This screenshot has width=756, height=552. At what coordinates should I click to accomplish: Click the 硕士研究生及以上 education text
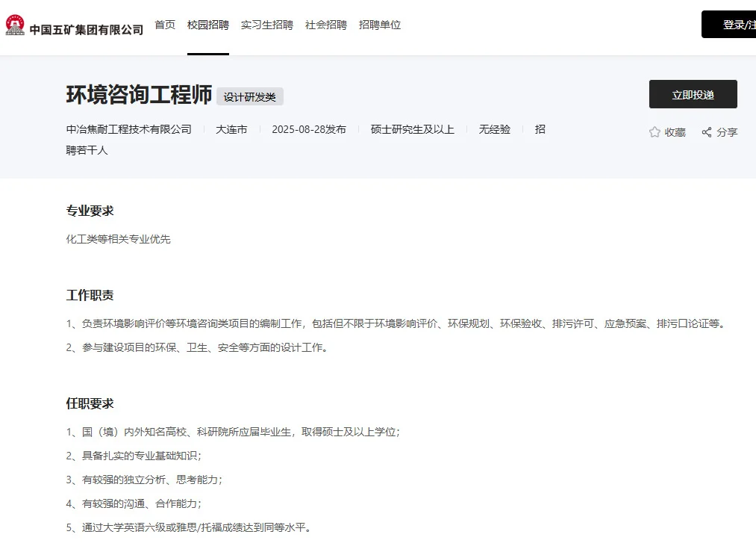coord(412,129)
